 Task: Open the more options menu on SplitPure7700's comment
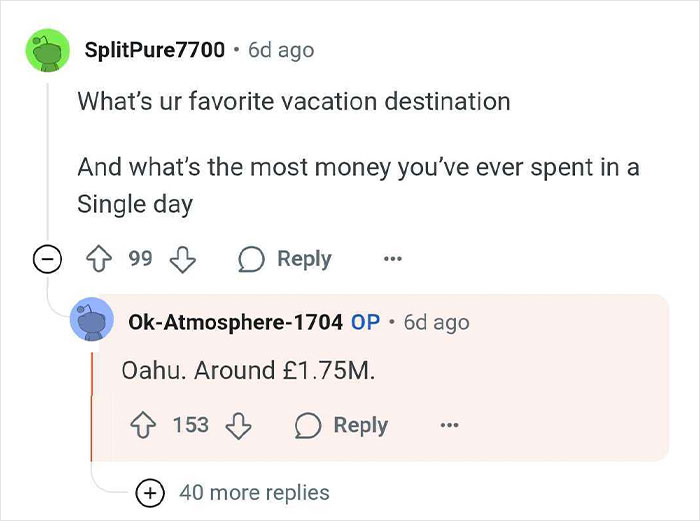click(x=393, y=258)
